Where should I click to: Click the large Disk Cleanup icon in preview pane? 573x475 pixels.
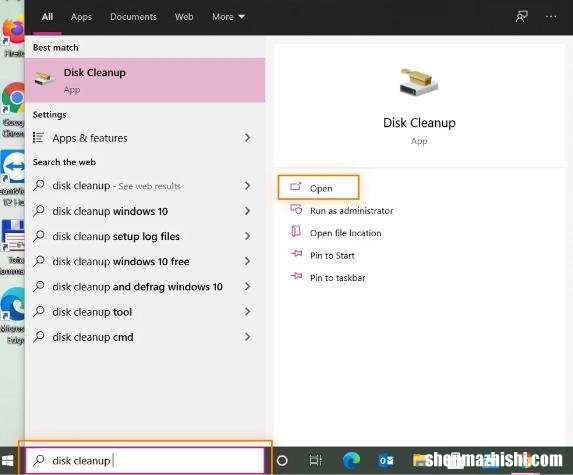[419, 83]
